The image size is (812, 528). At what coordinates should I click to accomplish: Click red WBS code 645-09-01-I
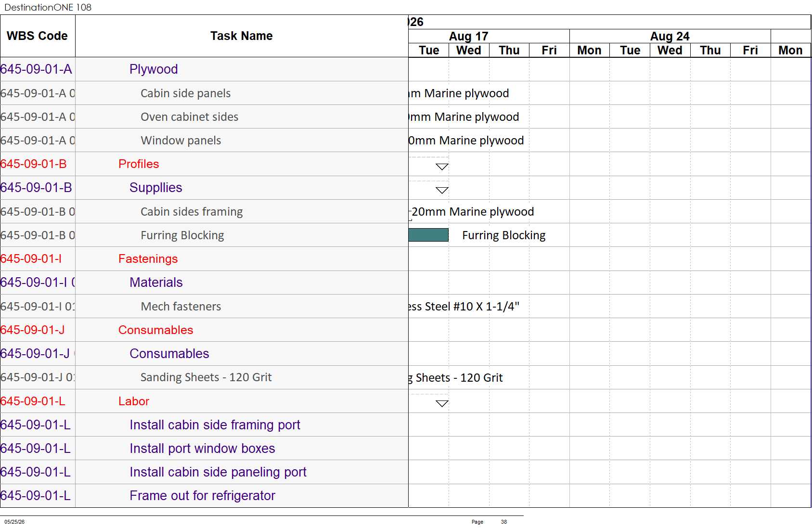31,259
